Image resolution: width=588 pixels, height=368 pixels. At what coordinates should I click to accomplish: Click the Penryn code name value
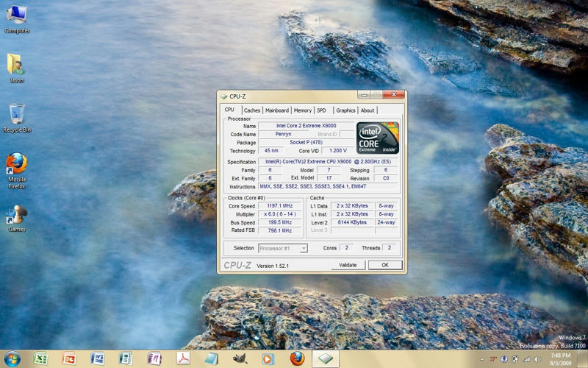click(283, 134)
